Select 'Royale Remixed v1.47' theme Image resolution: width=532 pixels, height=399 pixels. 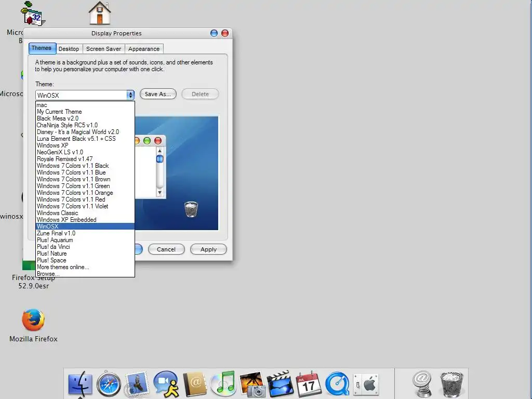[85, 159]
